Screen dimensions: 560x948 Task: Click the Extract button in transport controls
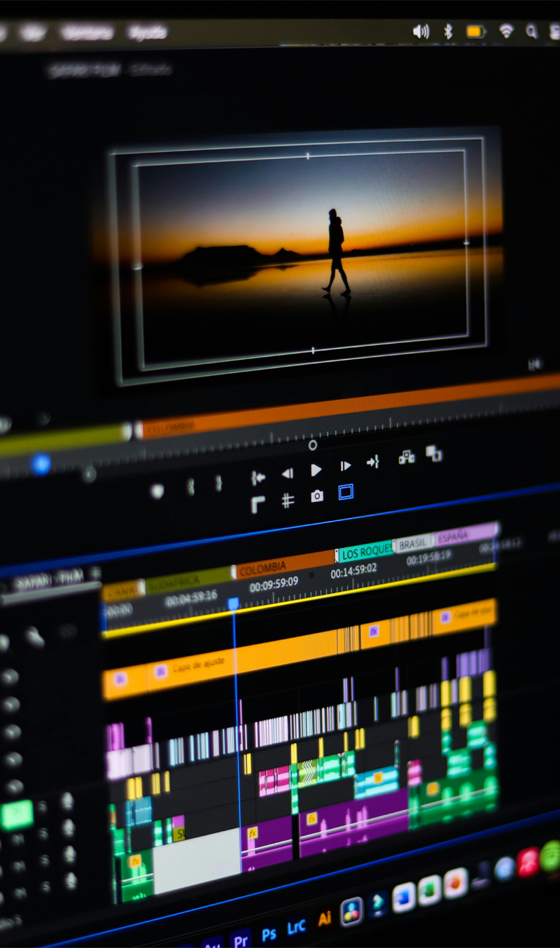tap(434, 453)
